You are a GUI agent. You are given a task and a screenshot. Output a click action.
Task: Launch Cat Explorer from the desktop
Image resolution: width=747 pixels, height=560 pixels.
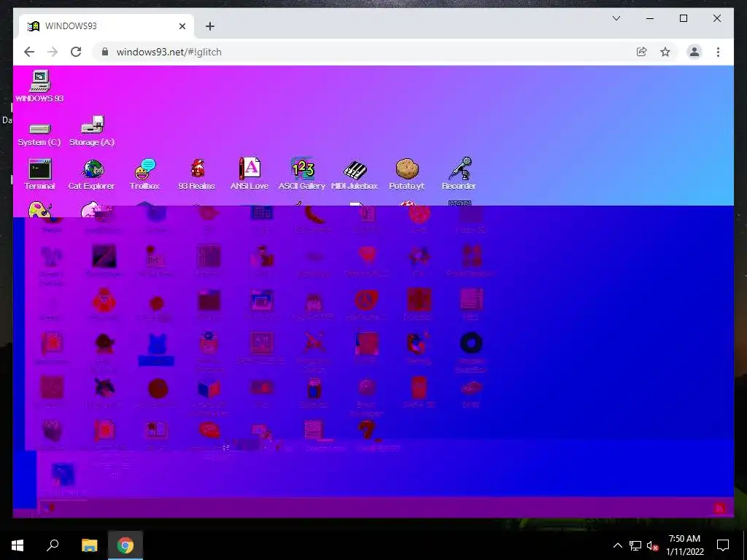[x=92, y=174]
